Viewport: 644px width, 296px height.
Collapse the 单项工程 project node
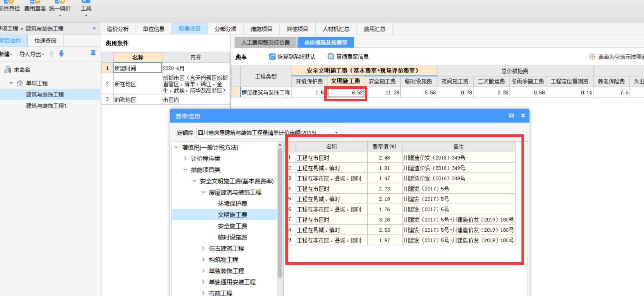point(11,83)
